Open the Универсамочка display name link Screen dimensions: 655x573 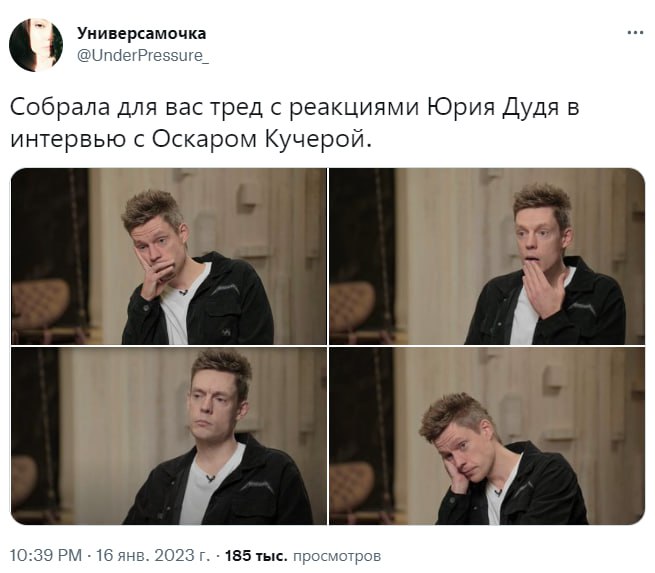tap(141, 33)
